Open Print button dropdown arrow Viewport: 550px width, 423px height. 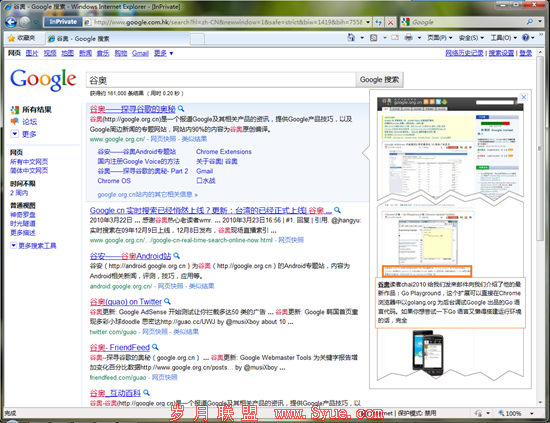[419, 38]
